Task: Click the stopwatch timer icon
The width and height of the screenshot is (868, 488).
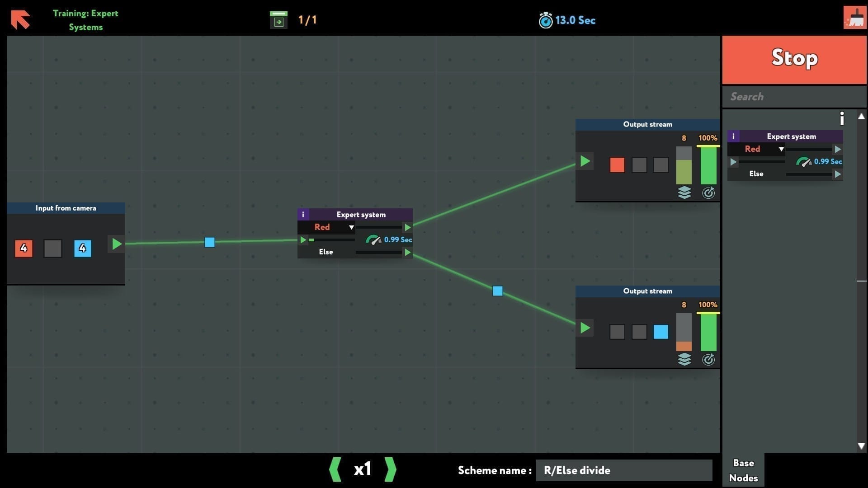Action: coord(545,20)
